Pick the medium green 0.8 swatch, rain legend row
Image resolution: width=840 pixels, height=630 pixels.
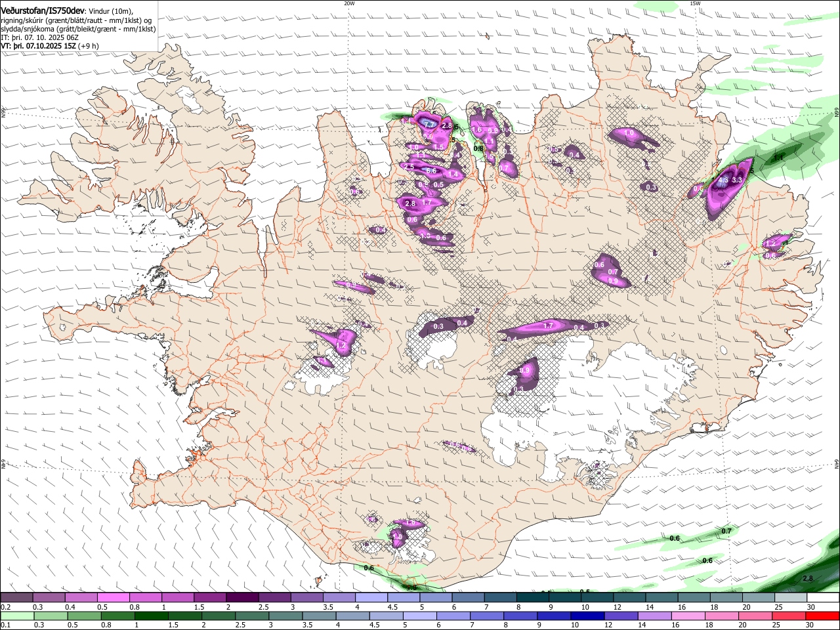pyautogui.click(x=117, y=616)
